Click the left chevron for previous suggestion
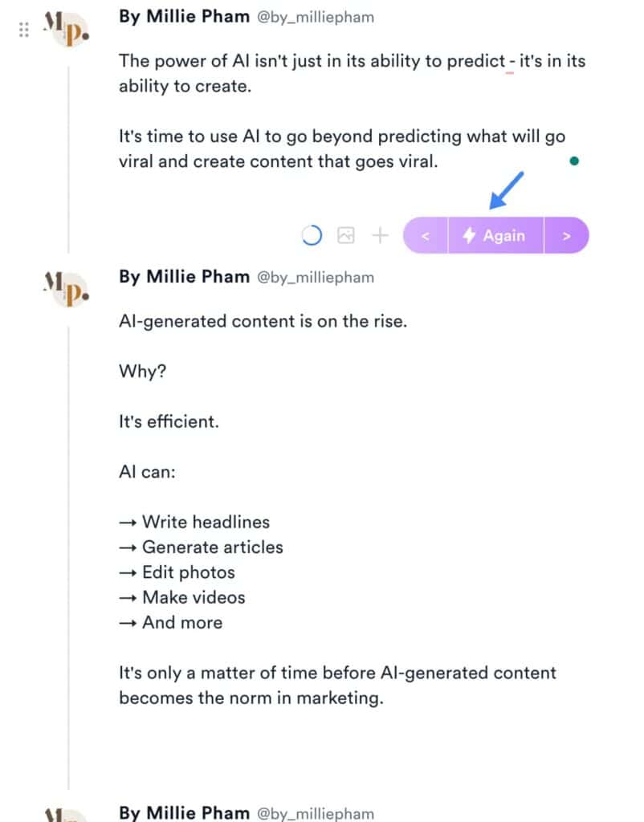Screen dimensions: 644x822 (425, 235)
